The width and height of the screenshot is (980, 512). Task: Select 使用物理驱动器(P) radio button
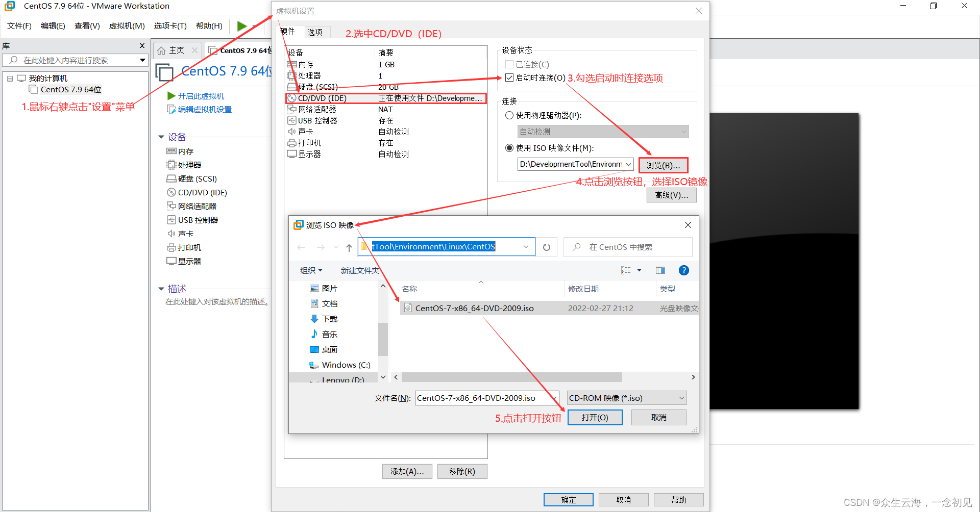pyautogui.click(x=509, y=115)
